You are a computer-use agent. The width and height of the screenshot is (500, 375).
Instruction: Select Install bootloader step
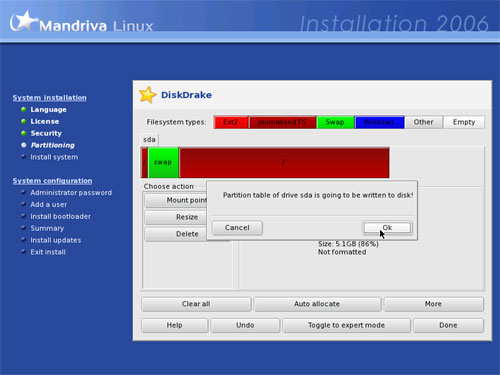[x=60, y=217]
